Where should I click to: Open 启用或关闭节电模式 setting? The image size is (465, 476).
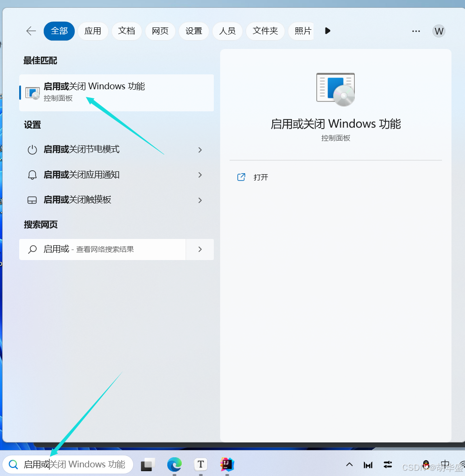click(x=116, y=150)
